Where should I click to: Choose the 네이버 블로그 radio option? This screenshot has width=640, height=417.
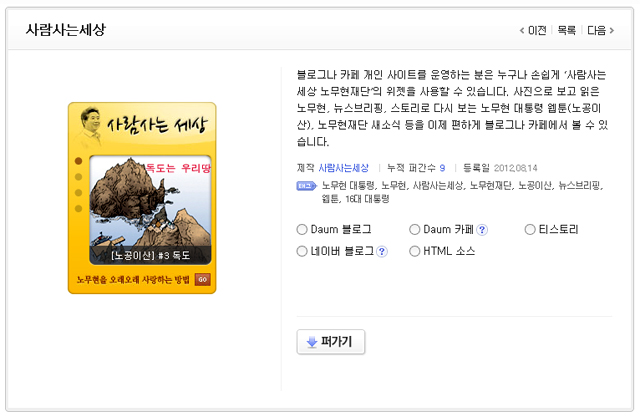coord(302,251)
